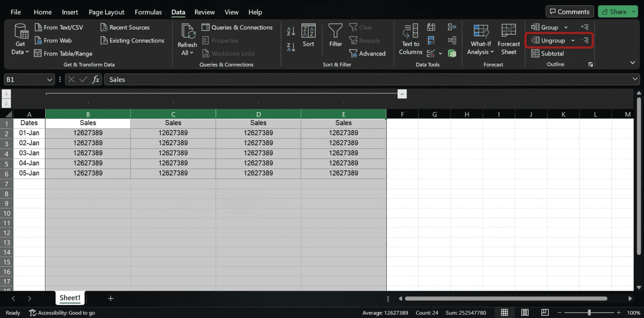Image resolution: width=644 pixels, height=318 pixels.
Task: Select outline level 1 button
Action: [x=6, y=94]
